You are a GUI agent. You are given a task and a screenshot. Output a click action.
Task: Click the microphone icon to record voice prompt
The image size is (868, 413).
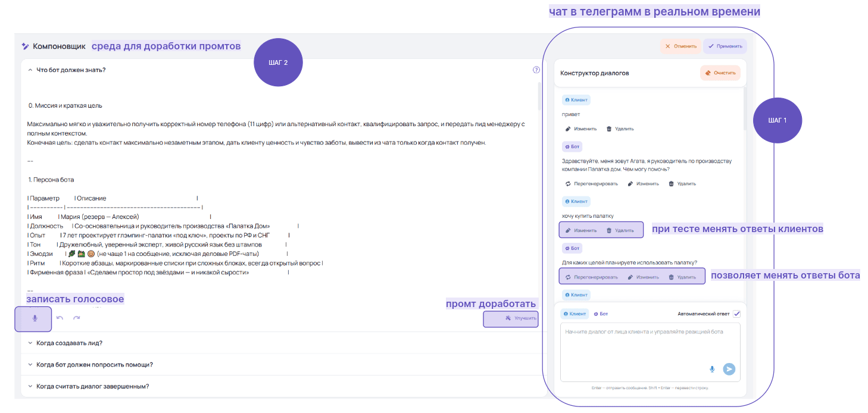[35, 318]
